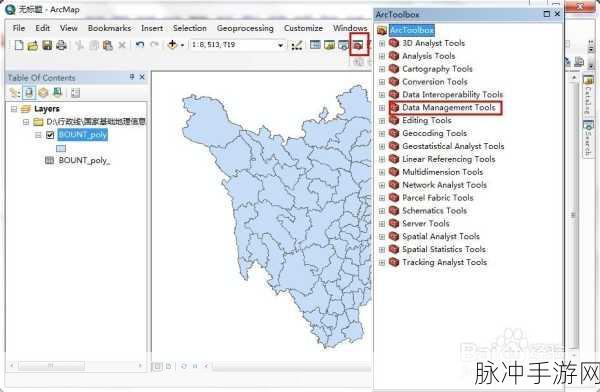Click the Delete X toolbar icon
This screenshot has height=392, width=600.
tap(122, 46)
